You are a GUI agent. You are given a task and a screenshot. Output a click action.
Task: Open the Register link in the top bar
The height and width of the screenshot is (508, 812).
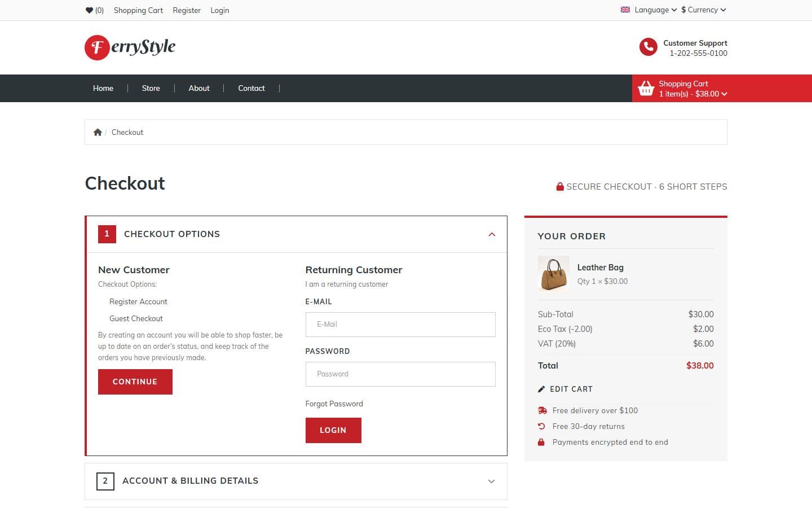(x=187, y=10)
